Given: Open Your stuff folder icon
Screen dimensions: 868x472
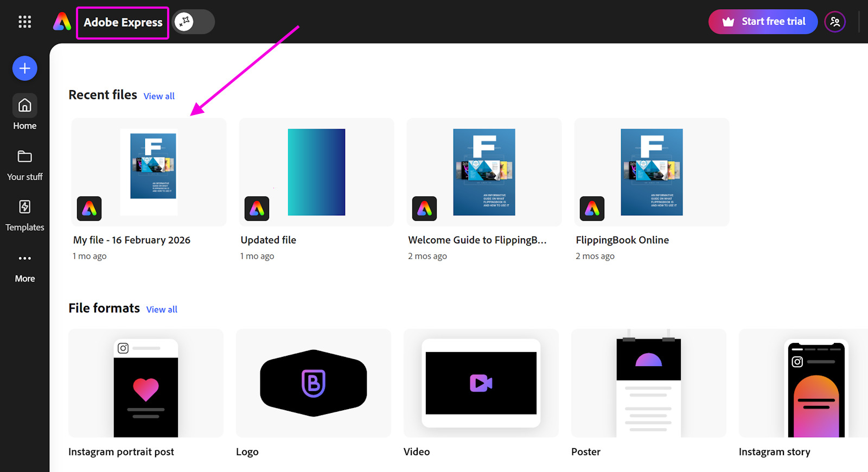Looking at the screenshot, I should (x=25, y=157).
